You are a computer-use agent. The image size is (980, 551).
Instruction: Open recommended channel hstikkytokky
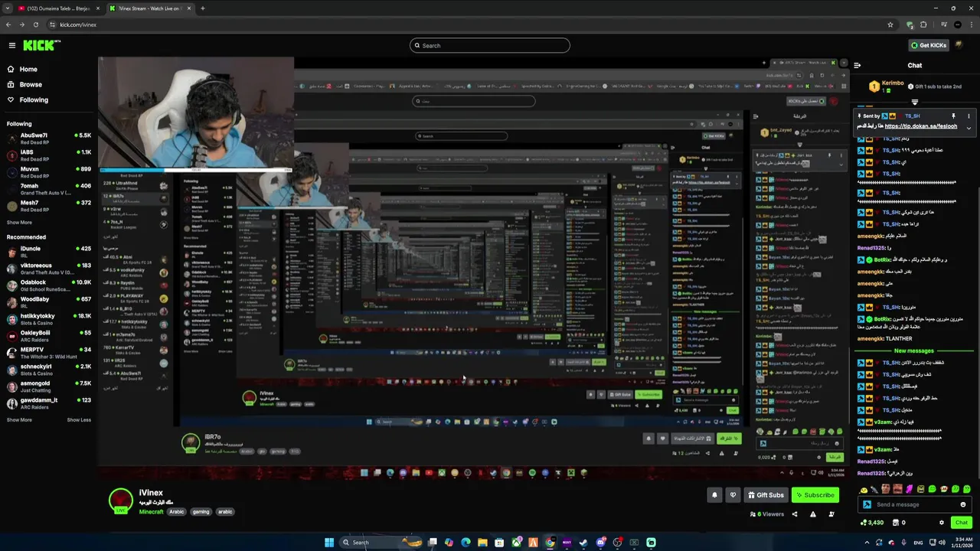click(49, 318)
